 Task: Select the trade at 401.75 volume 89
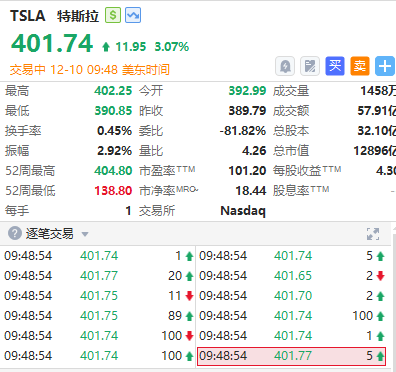tap(99, 316)
